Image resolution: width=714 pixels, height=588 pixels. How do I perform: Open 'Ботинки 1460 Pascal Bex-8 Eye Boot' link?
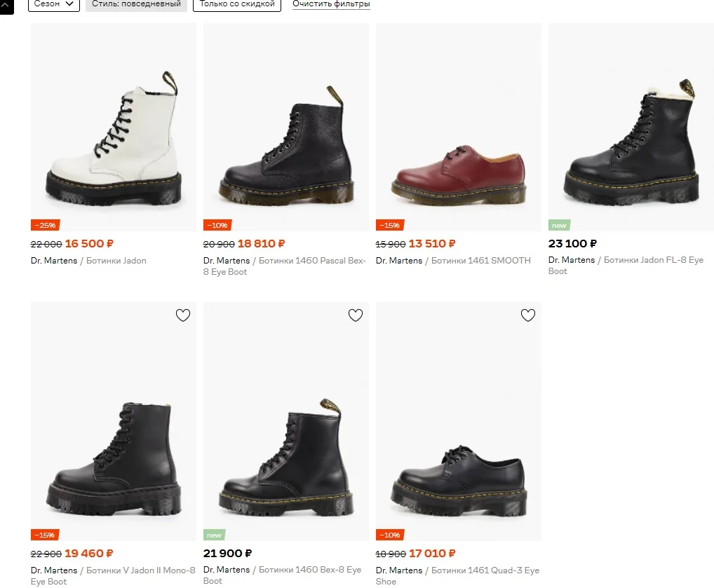(308, 261)
